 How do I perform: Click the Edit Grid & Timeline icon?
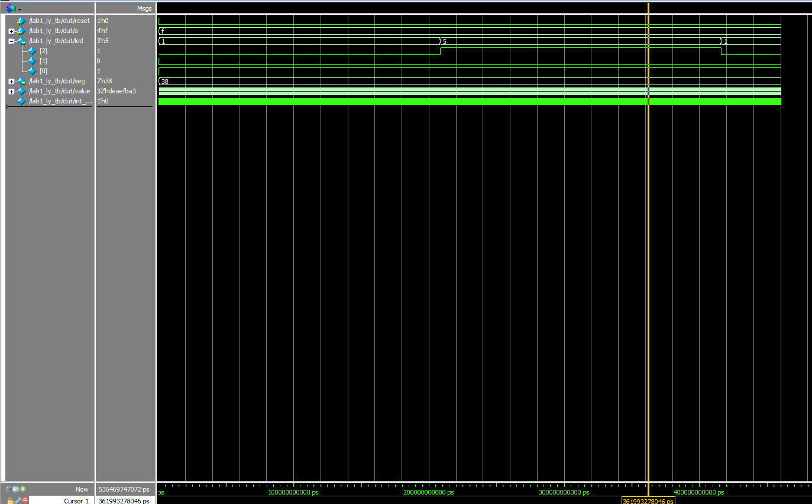pos(16,489)
